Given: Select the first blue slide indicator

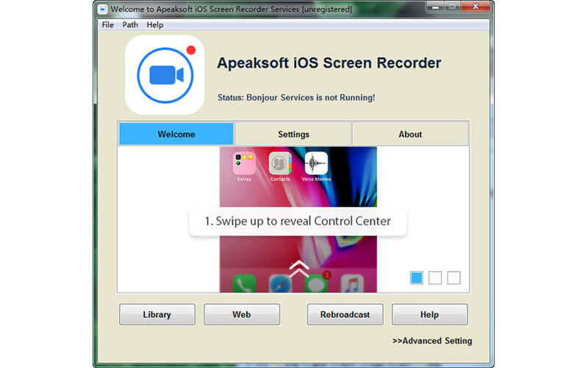Looking at the screenshot, I should (x=416, y=278).
